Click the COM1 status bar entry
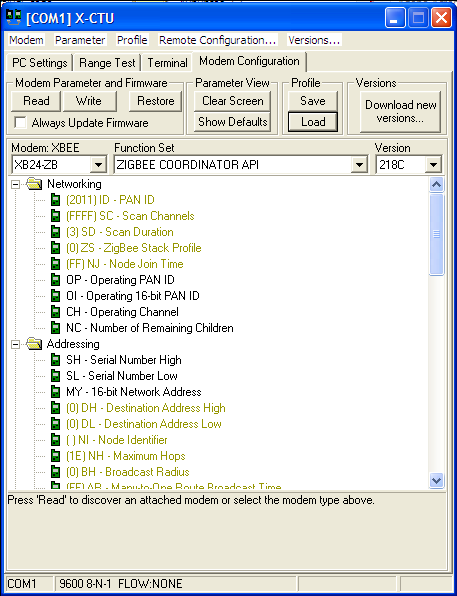This screenshot has width=457, height=596. click(30, 583)
